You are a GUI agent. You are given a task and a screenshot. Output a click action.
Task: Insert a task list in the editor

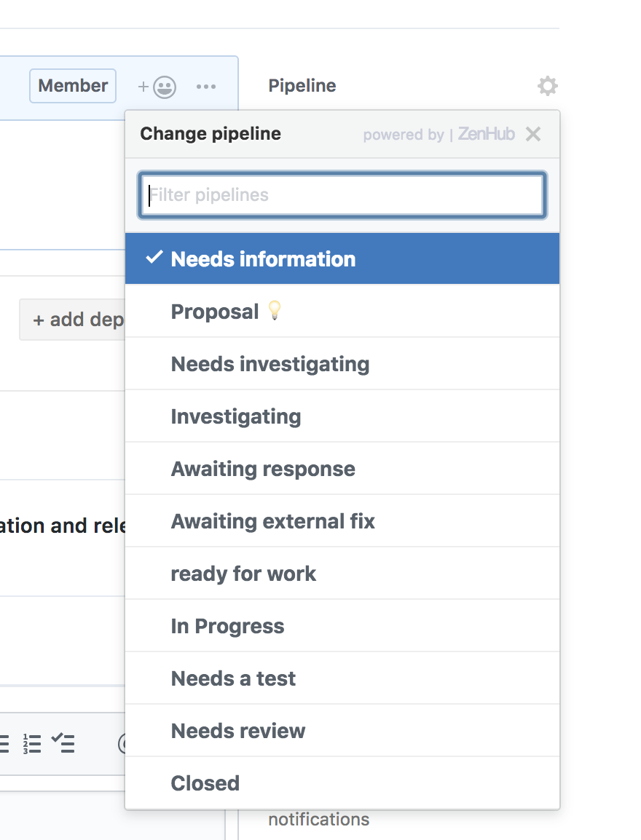coord(63,743)
